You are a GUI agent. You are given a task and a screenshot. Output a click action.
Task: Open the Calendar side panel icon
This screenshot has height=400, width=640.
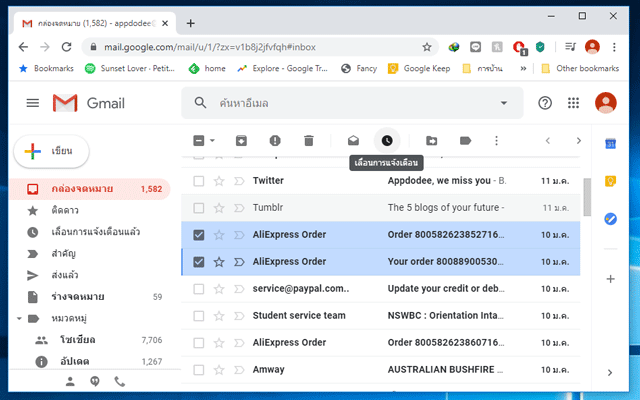(610, 144)
